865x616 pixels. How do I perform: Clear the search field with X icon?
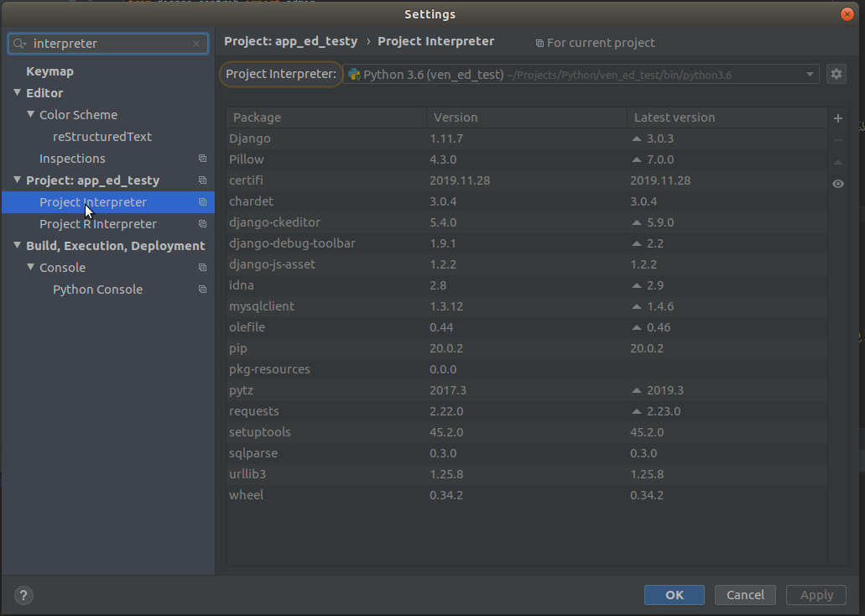coord(196,44)
